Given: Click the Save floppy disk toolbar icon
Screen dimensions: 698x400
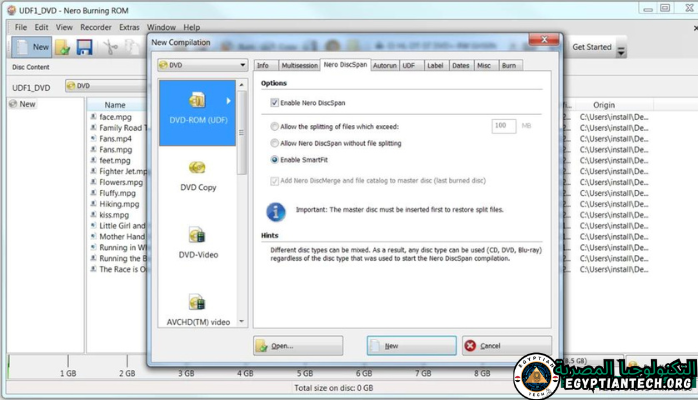Looking at the screenshot, I should pyautogui.click(x=85, y=47).
